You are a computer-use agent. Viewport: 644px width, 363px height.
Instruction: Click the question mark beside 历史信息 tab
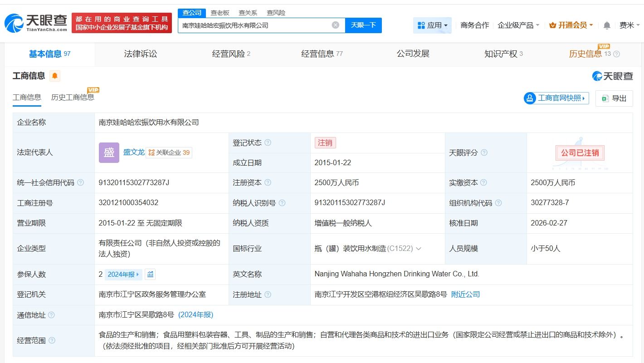tap(616, 54)
